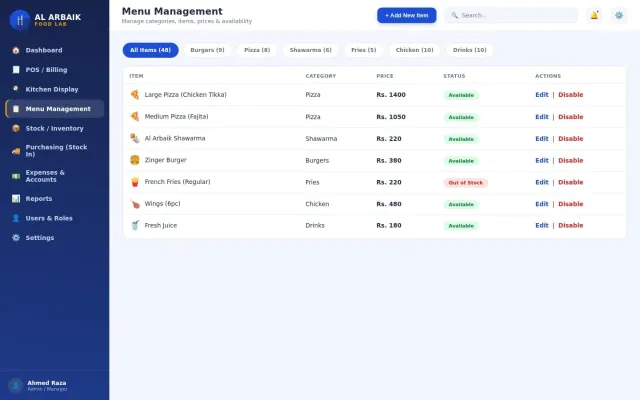This screenshot has height=400, width=640.
Task: Click the burger icon for Zinger Burger
Action: [x=135, y=160]
